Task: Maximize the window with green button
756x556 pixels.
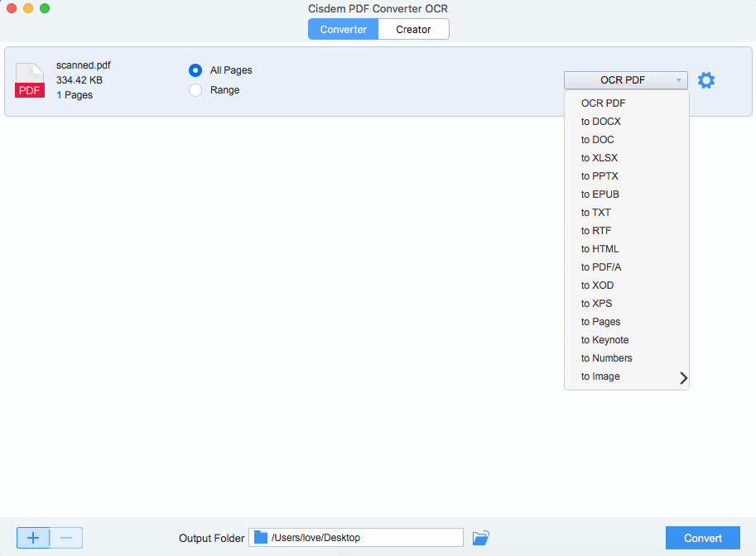Action: click(45, 8)
